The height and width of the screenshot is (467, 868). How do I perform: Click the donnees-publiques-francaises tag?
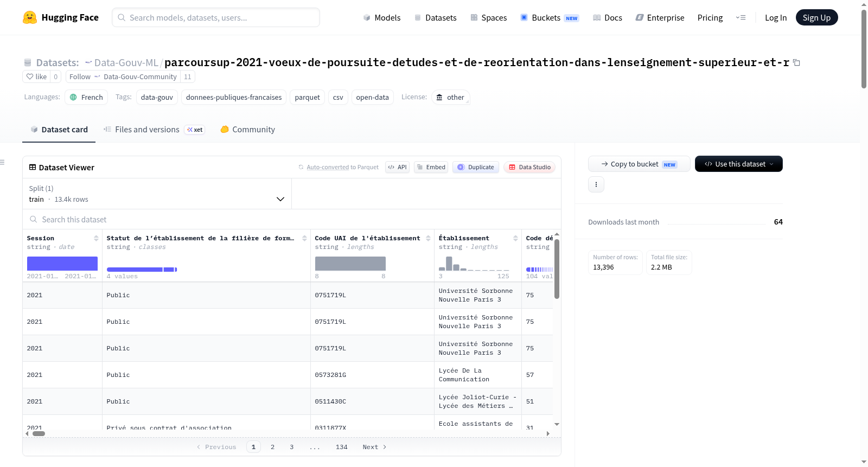pyautogui.click(x=234, y=97)
